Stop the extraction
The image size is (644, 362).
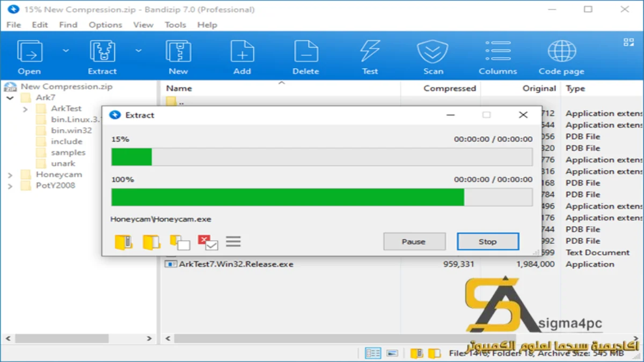(x=488, y=242)
